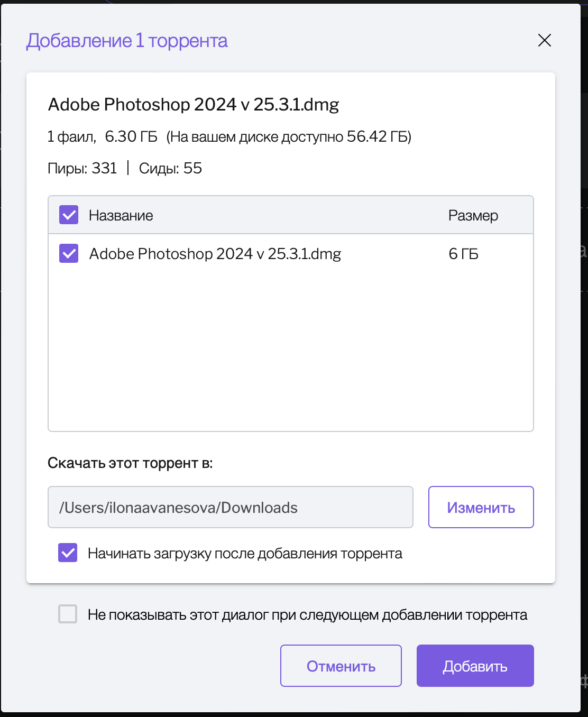Screen dimensions: 588x717
Task: Click the Добавление 1 торрента dialog title
Action: (x=127, y=41)
